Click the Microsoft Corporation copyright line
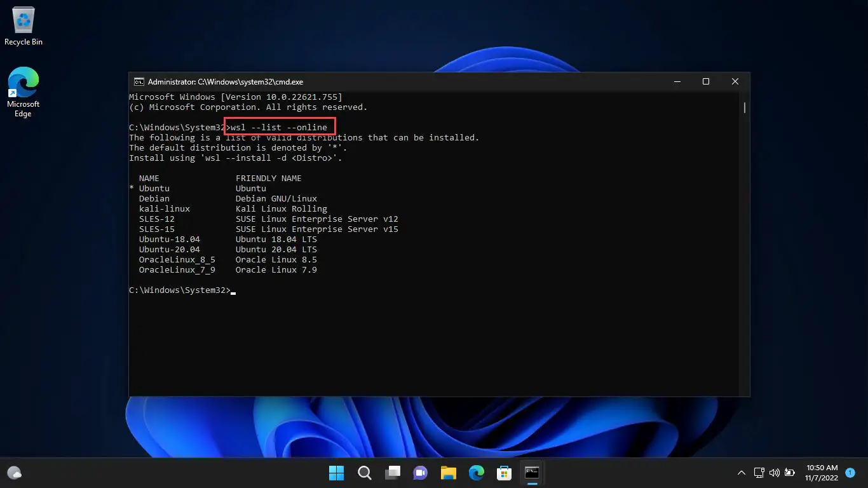The image size is (868, 488). point(248,107)
